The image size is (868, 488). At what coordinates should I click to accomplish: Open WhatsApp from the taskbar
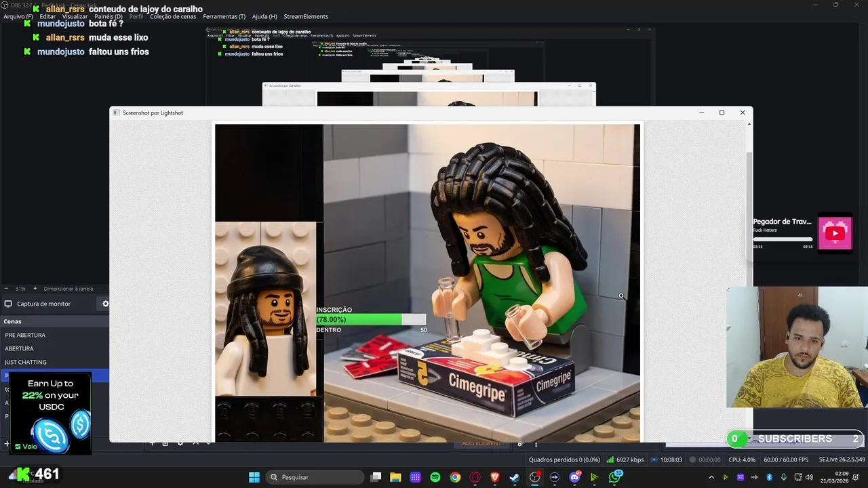[615, 477]
